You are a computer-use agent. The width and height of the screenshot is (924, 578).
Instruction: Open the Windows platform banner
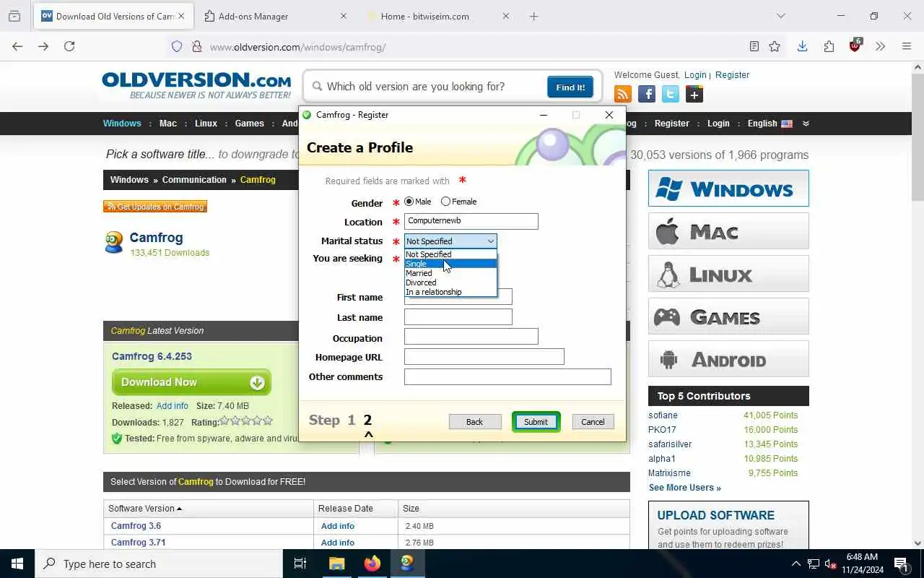[x=728, y=188]
